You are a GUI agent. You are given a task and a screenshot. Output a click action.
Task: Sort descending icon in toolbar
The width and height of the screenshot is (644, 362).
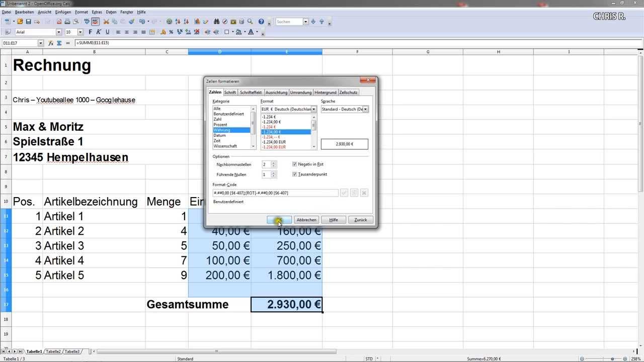coord(186,22)
